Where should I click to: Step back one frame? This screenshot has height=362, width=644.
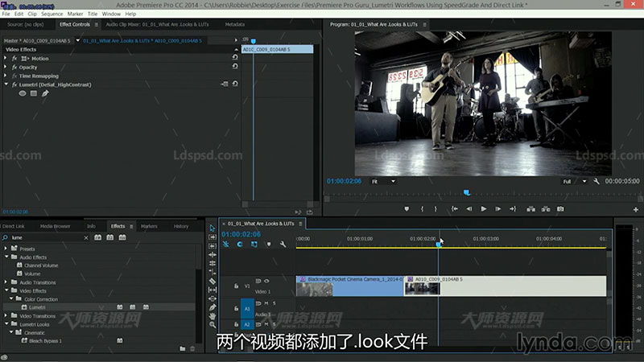point(469,209)
